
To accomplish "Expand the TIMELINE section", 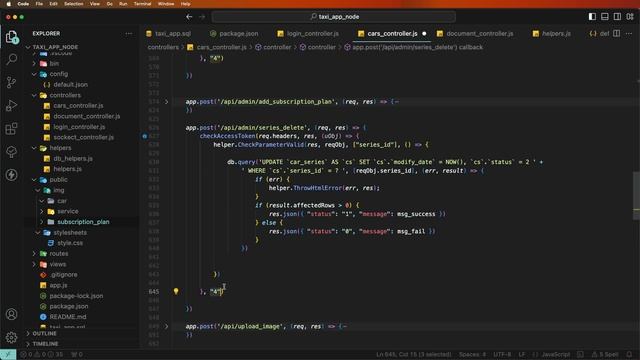I will [x=45, y=344].
